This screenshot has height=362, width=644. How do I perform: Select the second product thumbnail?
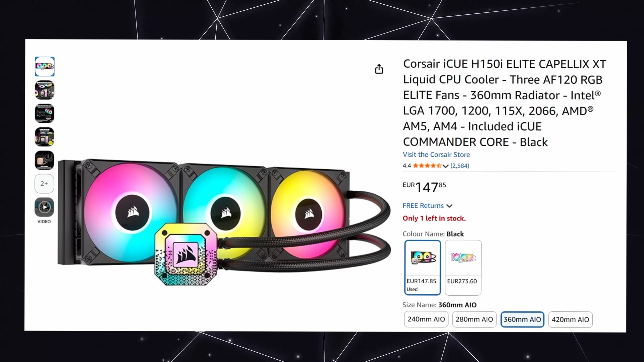pos(45,90)
